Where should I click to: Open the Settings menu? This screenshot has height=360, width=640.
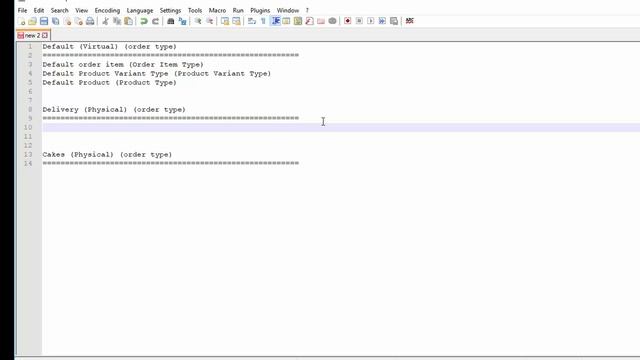pos(170,10)
